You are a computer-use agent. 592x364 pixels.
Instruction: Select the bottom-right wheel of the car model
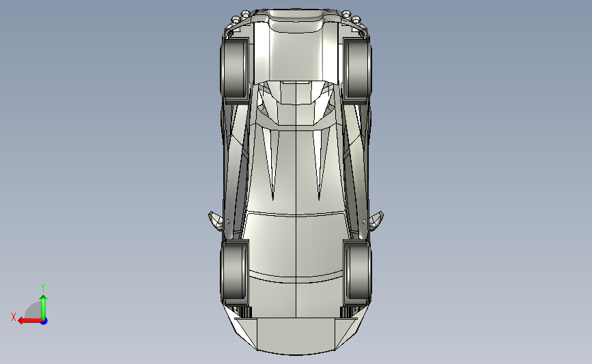[x=358, y=272]
